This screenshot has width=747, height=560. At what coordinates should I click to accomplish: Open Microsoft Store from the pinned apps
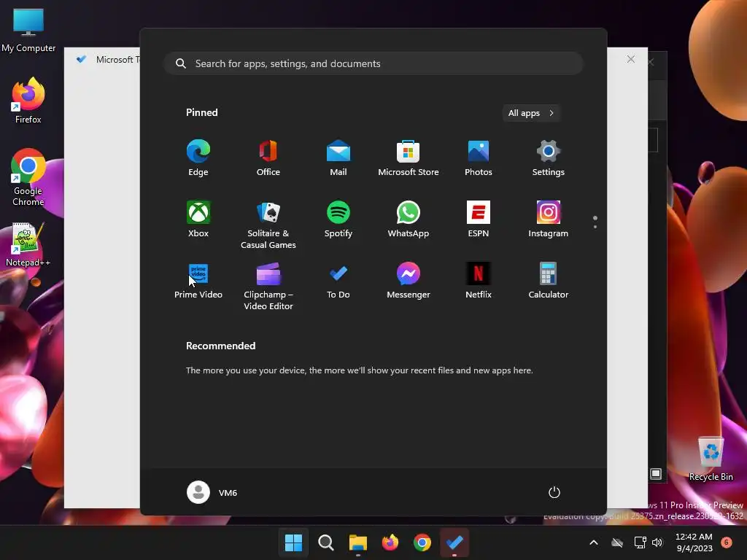pyautogui.click(x=409, y=158)
